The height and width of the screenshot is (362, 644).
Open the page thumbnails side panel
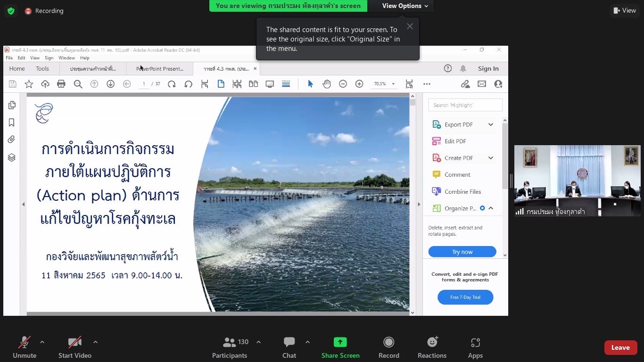pos(12,105)
